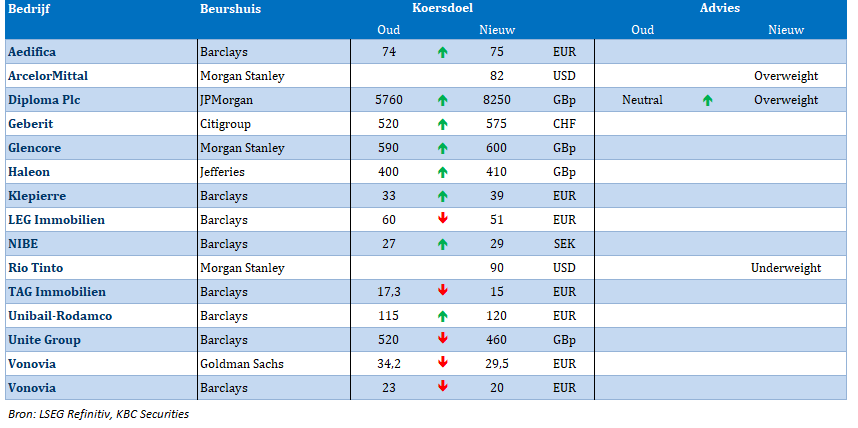Click the green up arrow in Haleon row
Screen dimensions: 858x428
443,172
